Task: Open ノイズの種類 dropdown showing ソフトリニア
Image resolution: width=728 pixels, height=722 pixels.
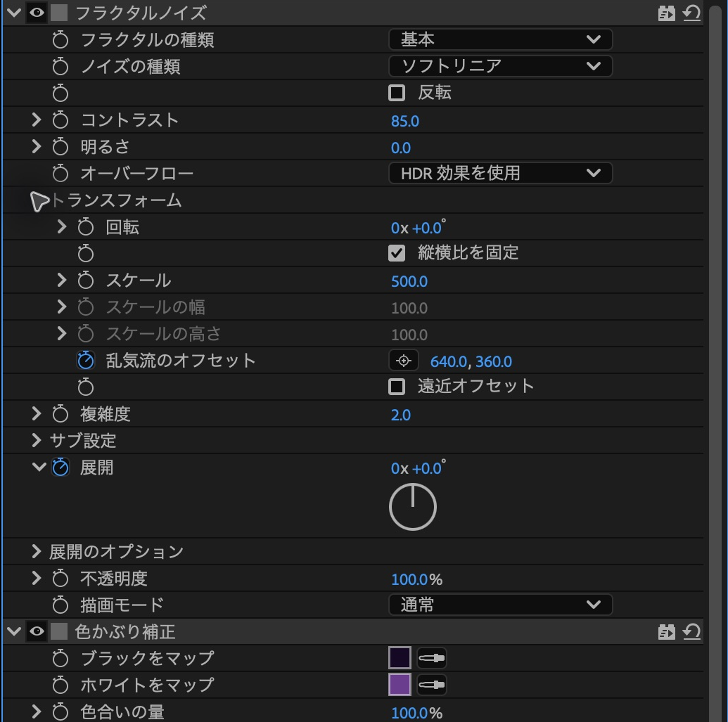Action: (x=500, y=66)
